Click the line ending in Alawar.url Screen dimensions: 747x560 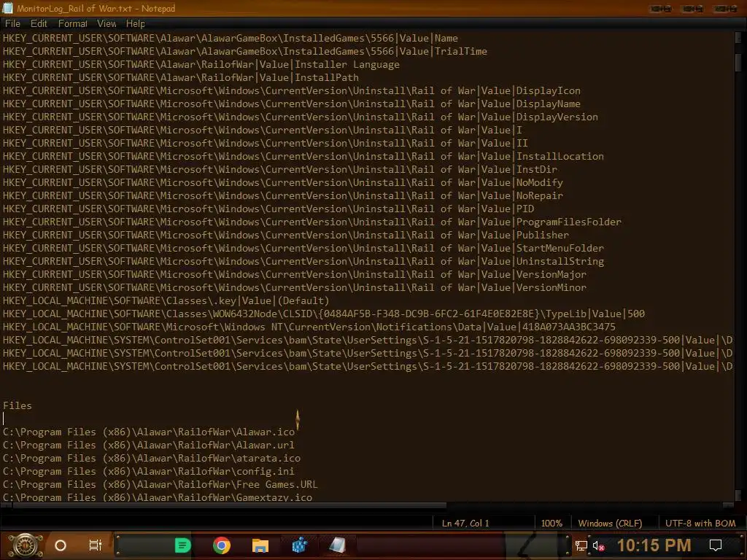pos(149,446)
